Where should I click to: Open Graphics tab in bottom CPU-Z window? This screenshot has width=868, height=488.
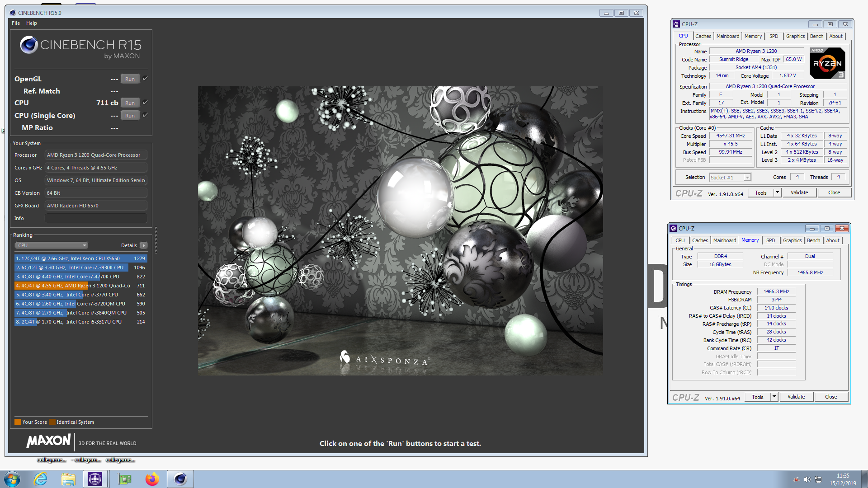pyautogui.click(x=792, y=240)
